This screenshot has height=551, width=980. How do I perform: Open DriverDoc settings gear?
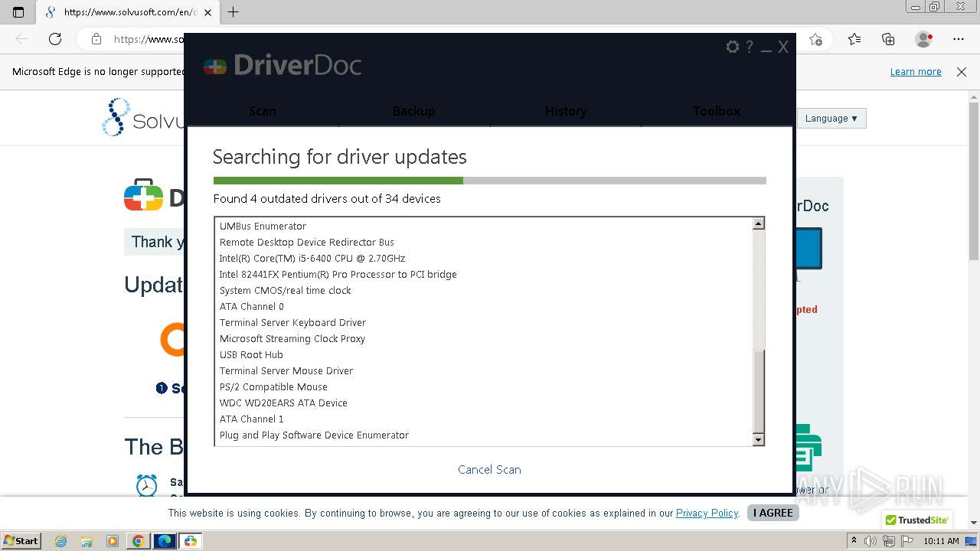(733, 47)
